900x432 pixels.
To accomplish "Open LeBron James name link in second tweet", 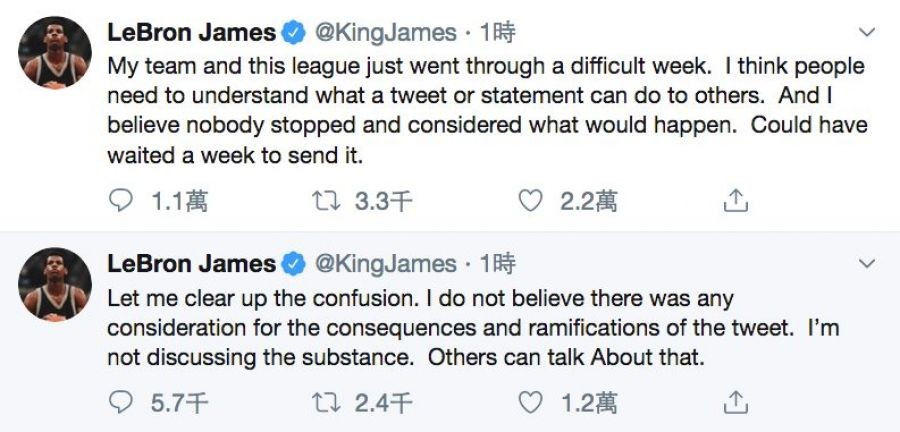I will tap(191, 264).
